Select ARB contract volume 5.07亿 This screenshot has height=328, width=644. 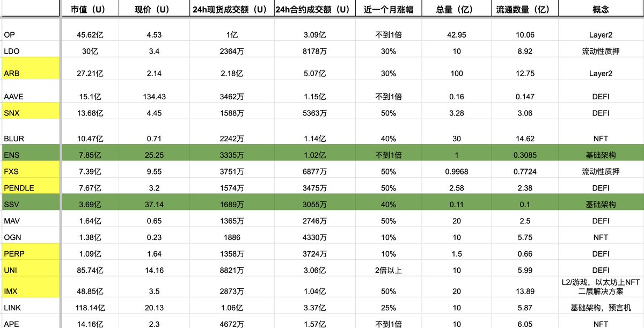coord(314,73)
